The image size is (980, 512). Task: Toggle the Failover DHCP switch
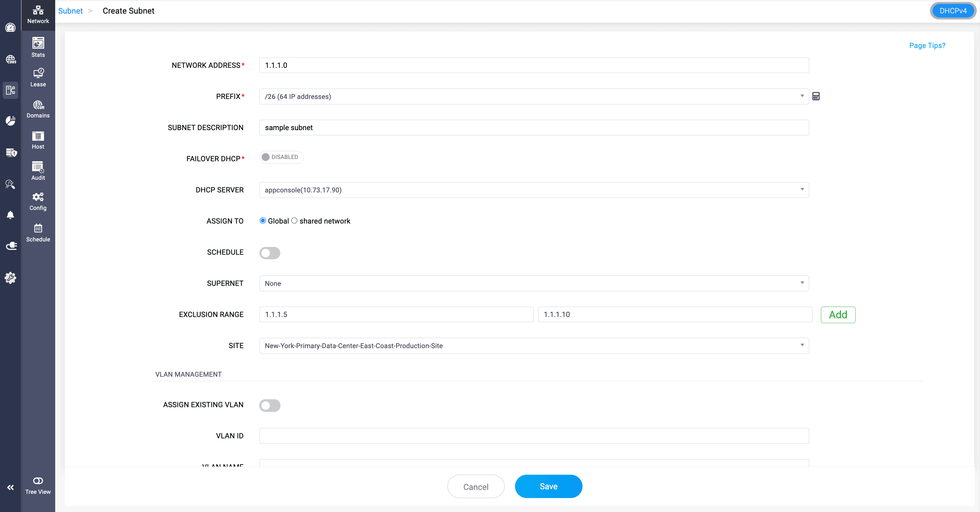tap(281, 157)
